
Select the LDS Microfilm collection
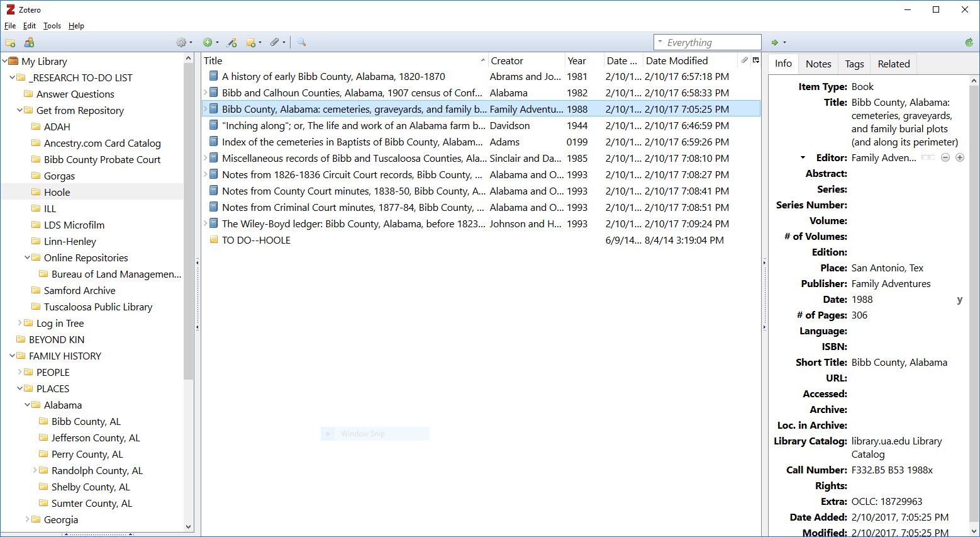(74, 225)
